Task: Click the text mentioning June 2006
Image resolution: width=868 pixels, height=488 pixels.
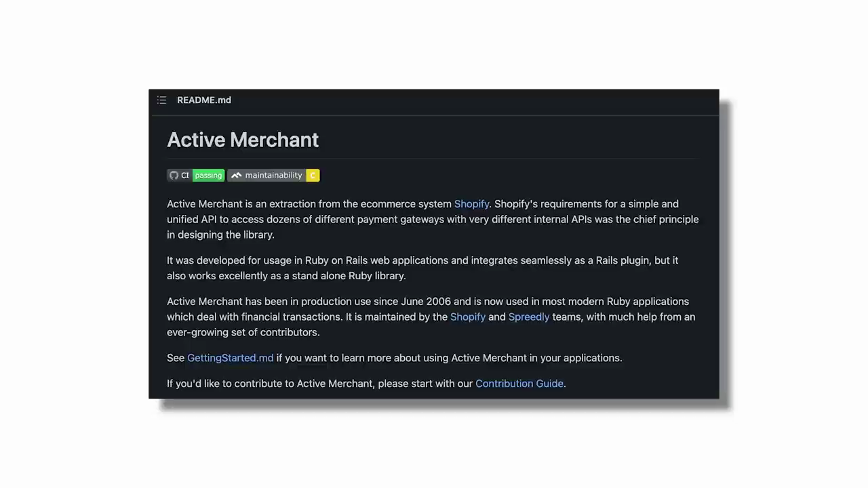Action: 426,302
